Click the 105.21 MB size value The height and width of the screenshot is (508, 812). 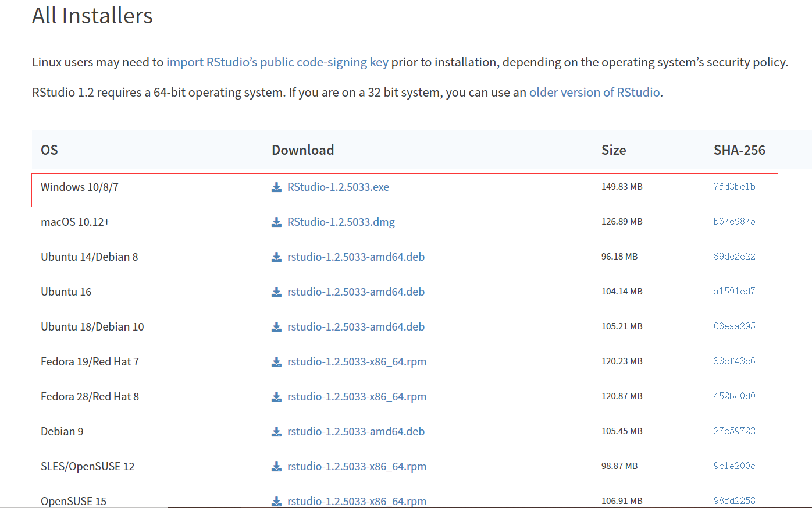(x=622, y=326)
